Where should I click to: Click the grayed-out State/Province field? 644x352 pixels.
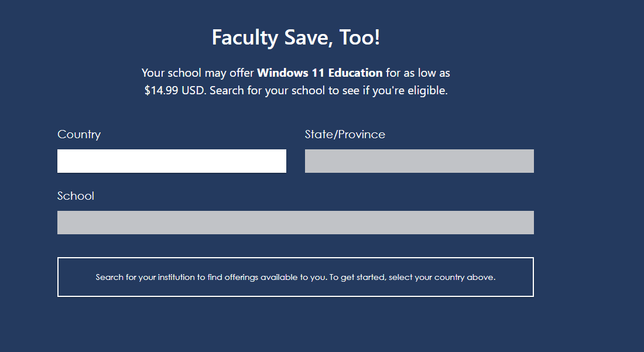419,160
